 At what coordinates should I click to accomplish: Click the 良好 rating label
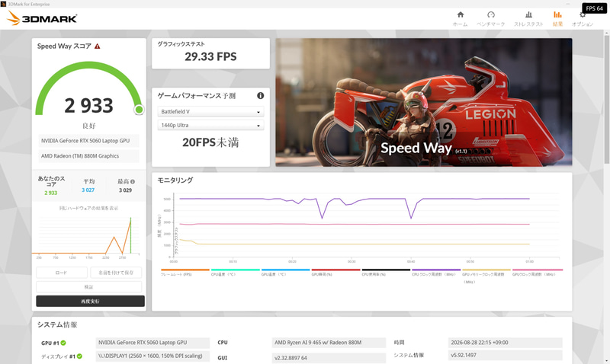(x=88, y=126)
